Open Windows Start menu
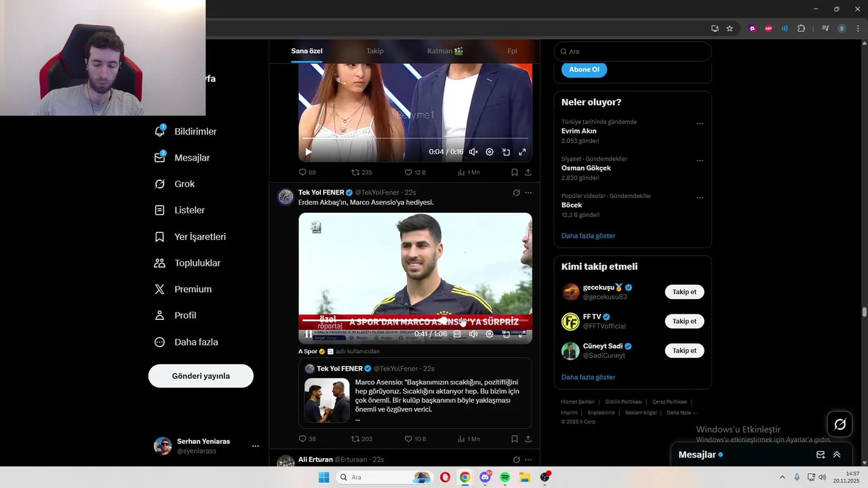The height and width of the screenshot is (488, 868). [x=324, y=477]
